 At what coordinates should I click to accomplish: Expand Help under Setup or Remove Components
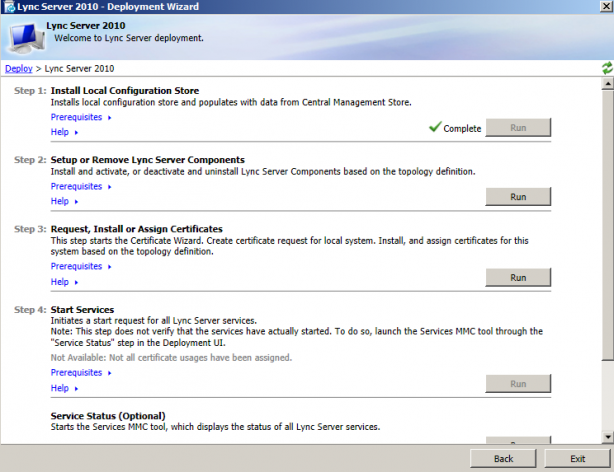(x=64, y=201)
